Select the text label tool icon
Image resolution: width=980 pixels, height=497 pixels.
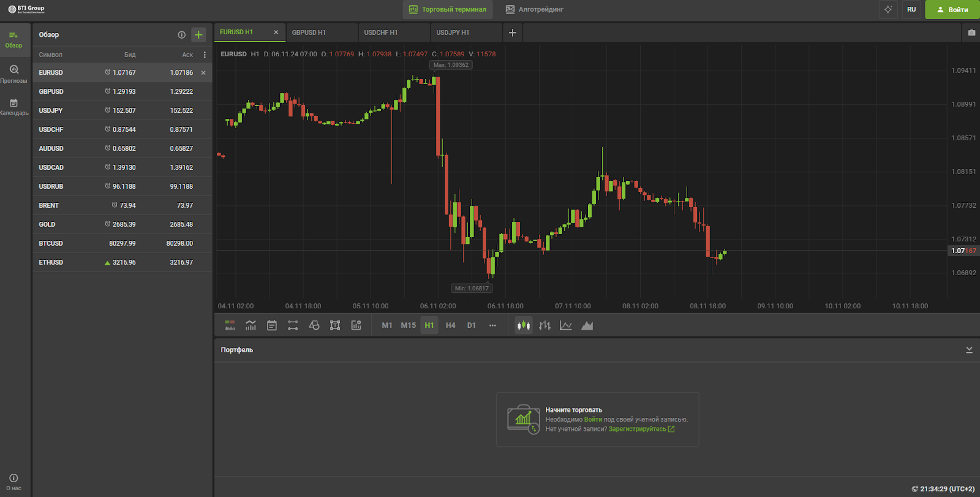click(x=335, y=325)
